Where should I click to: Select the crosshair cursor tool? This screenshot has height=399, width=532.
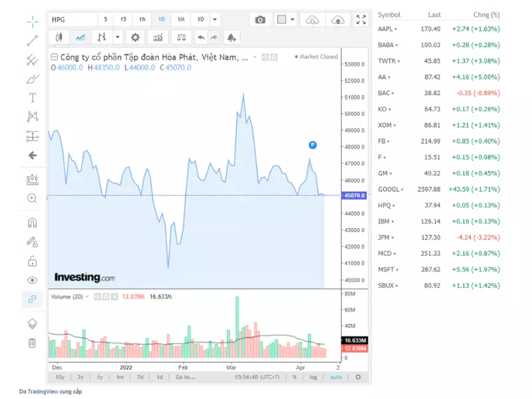33,21
